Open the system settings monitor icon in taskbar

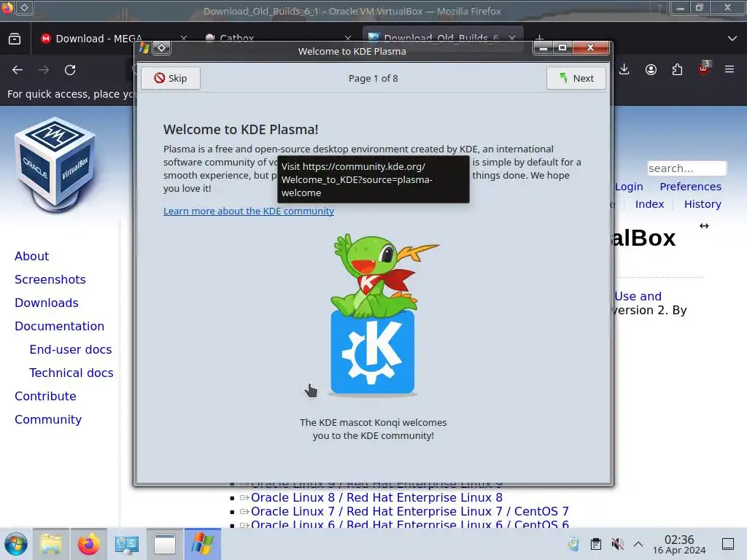pos(127,544)
